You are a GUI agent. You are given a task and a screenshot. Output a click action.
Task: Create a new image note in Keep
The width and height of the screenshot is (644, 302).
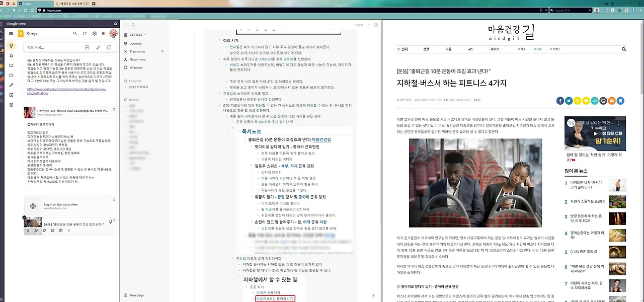(110, 47)
